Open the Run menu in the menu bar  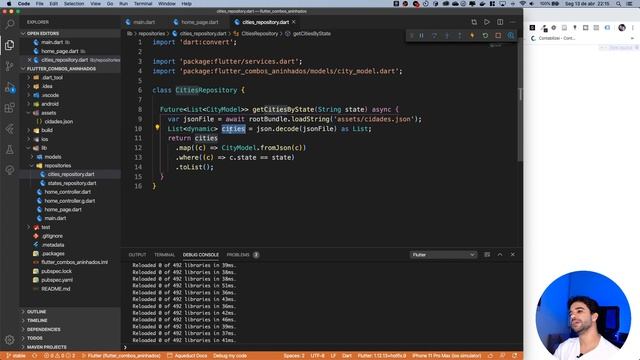pyautogui.click(x=123, y=4)
